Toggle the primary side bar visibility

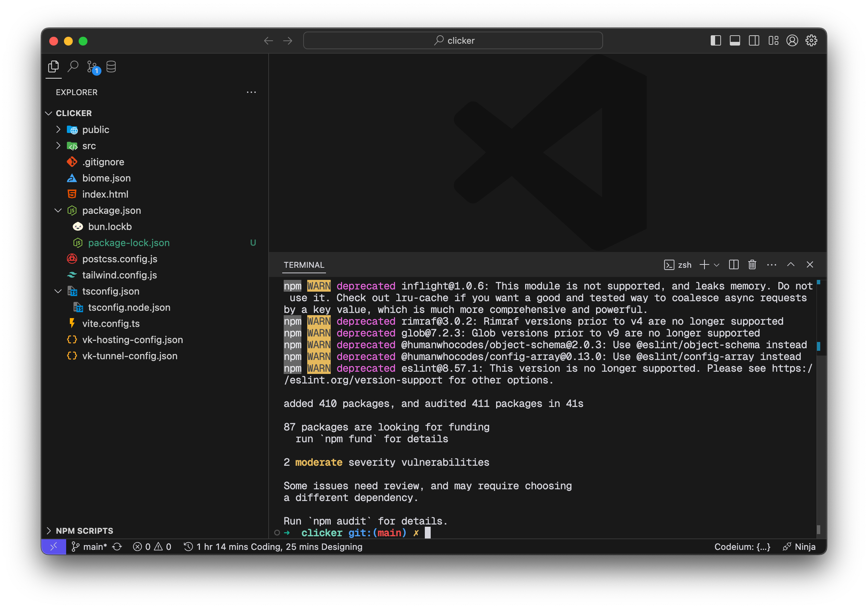coord(715,40)
